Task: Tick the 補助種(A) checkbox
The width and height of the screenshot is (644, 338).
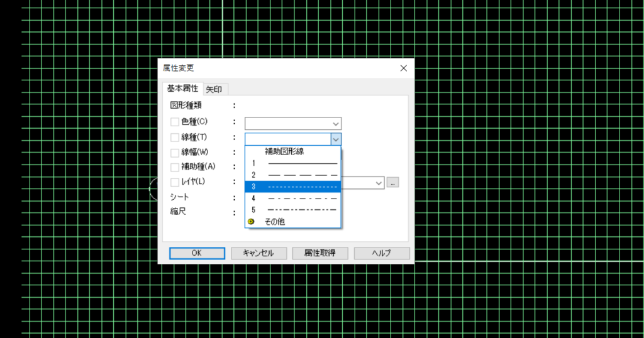Action: tap(175, 167)
